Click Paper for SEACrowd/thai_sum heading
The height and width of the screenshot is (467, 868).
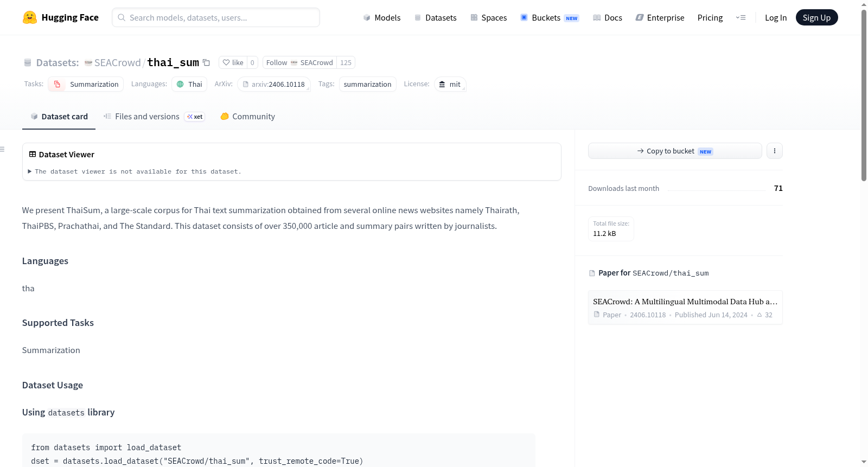click(649, 273)
